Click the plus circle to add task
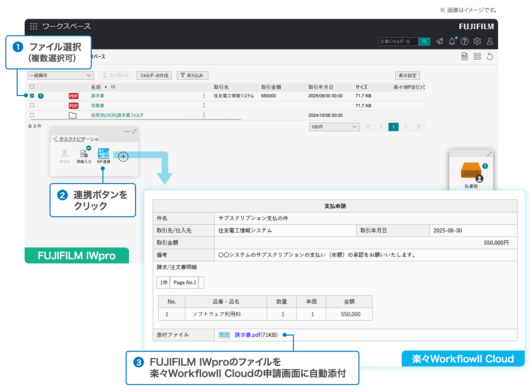Screen dimensions: 532x392 point(123,157)
